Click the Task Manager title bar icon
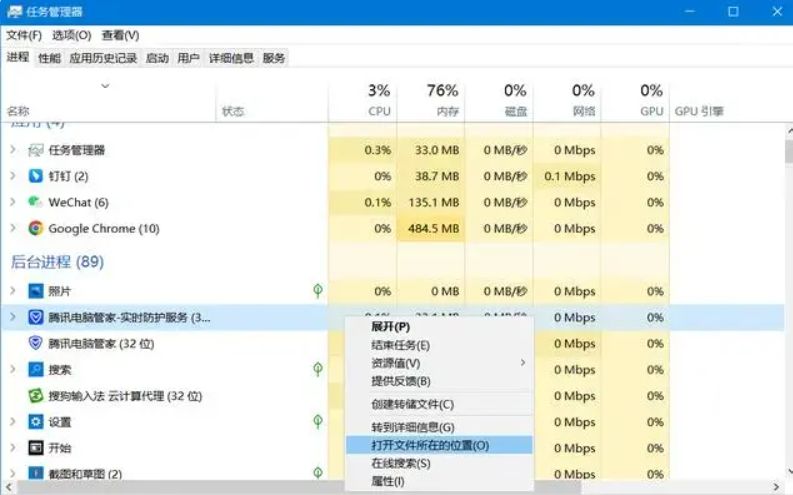Image resolution: width=793 pixels, height=495 pixels. tap(15, 11)
